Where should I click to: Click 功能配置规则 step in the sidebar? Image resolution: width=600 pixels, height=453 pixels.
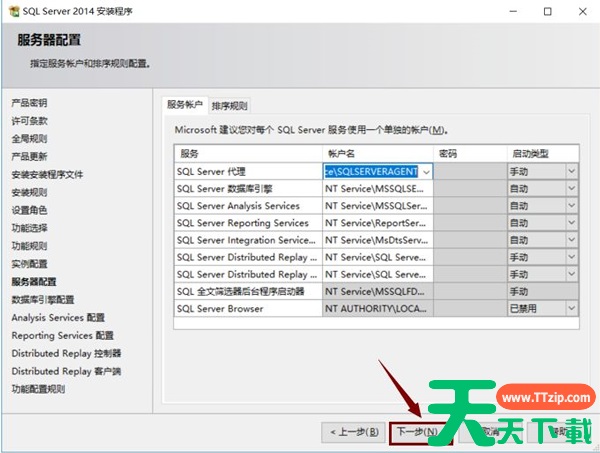pyautogui.click(x=38, y=389)
